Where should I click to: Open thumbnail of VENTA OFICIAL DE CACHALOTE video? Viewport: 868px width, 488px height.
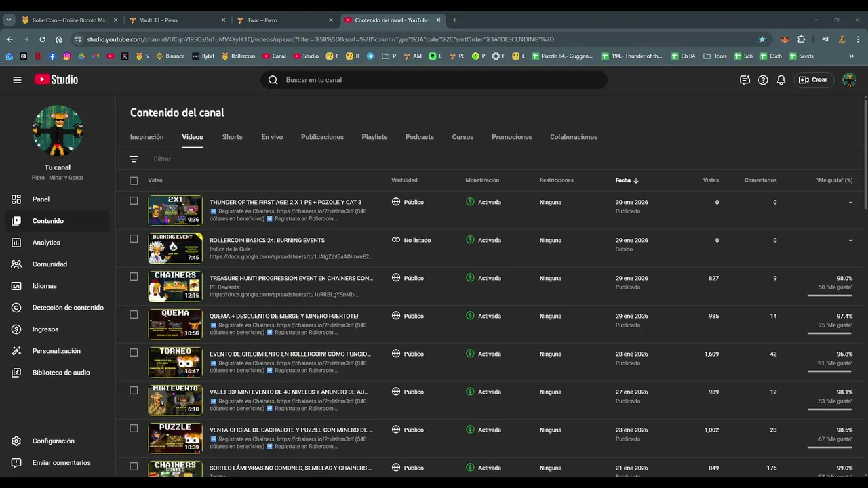click(x=175, y=438)
